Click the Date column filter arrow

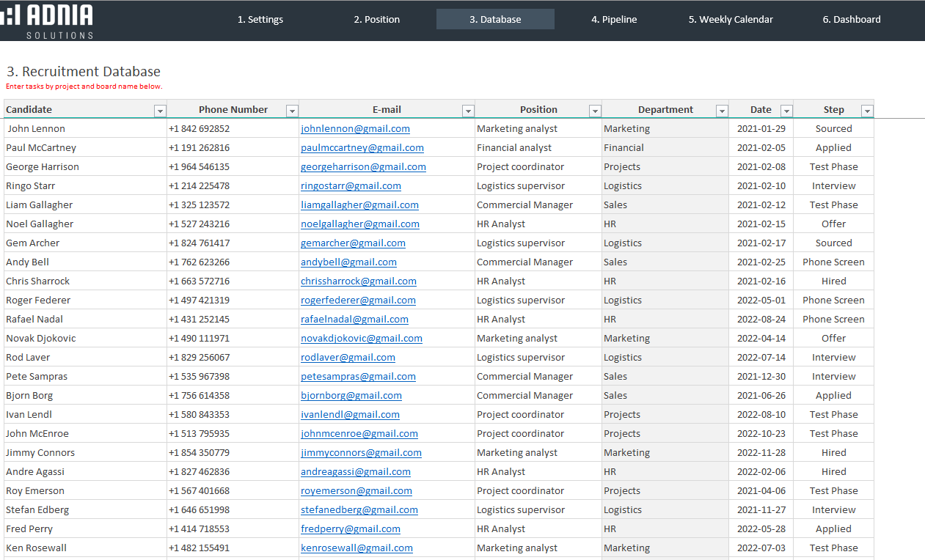(x=786, y=111)
